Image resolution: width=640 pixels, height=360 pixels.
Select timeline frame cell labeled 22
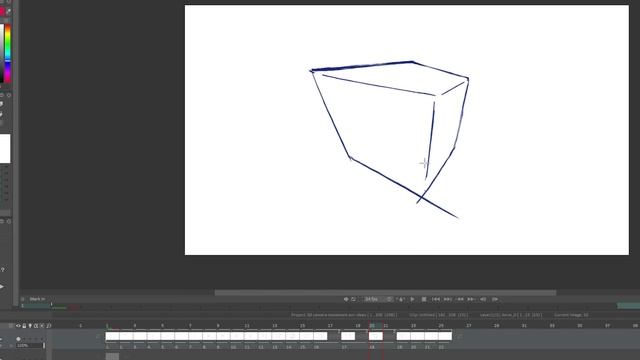click(445, 336)
